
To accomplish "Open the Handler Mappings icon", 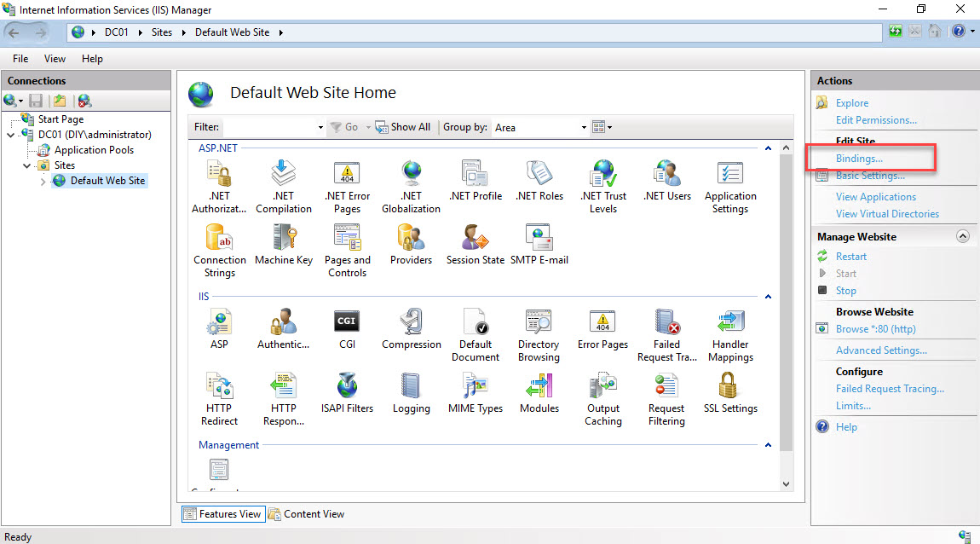I will click(x=730, y=335).
